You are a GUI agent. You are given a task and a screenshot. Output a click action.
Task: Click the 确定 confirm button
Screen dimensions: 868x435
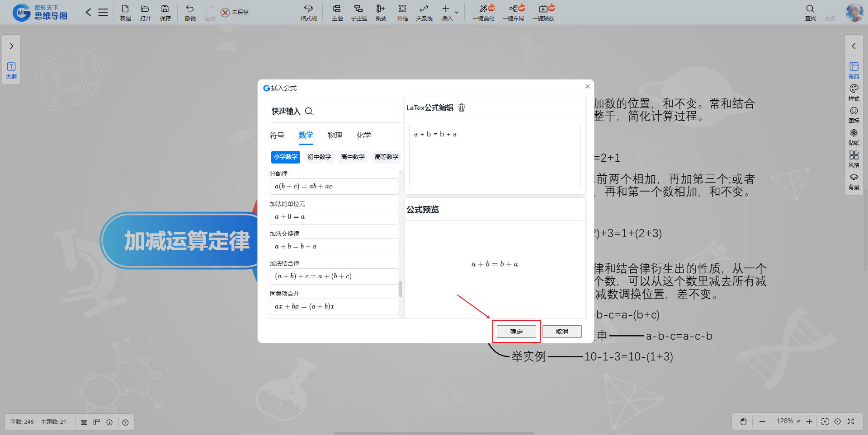click(x=516, y=332)
